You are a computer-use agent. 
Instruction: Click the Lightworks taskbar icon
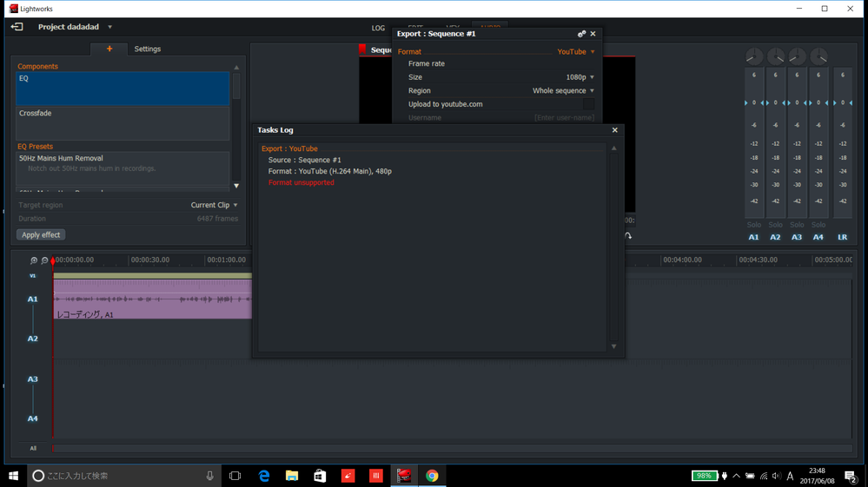click(404, 476)
